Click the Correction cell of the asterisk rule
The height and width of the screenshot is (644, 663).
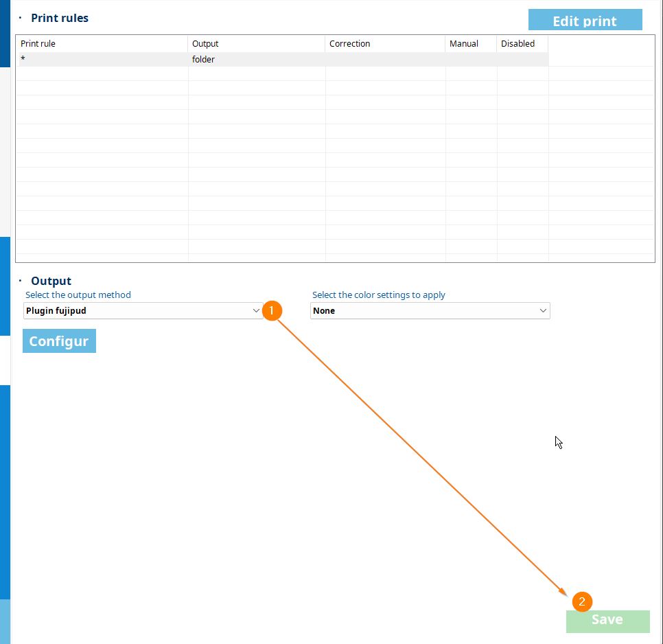[x=385, y=60]
